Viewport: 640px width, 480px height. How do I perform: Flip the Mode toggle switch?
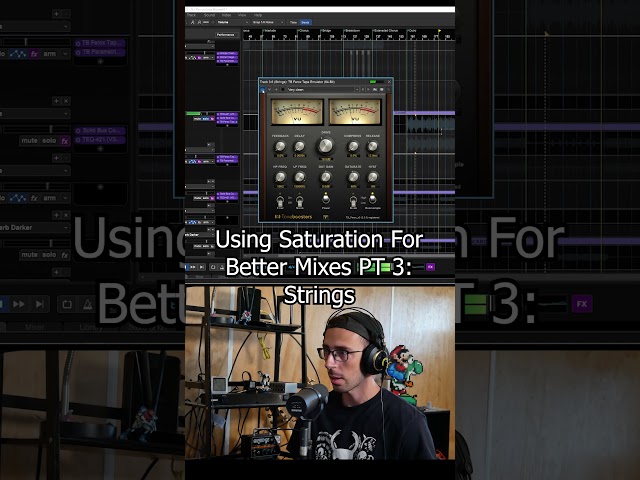[353, 201]
